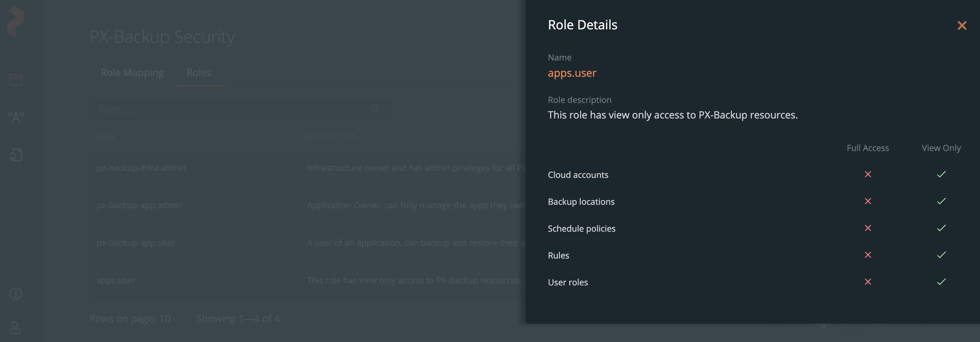
Task: Click View Only checkmark for User roles
Action: point(941,282)
